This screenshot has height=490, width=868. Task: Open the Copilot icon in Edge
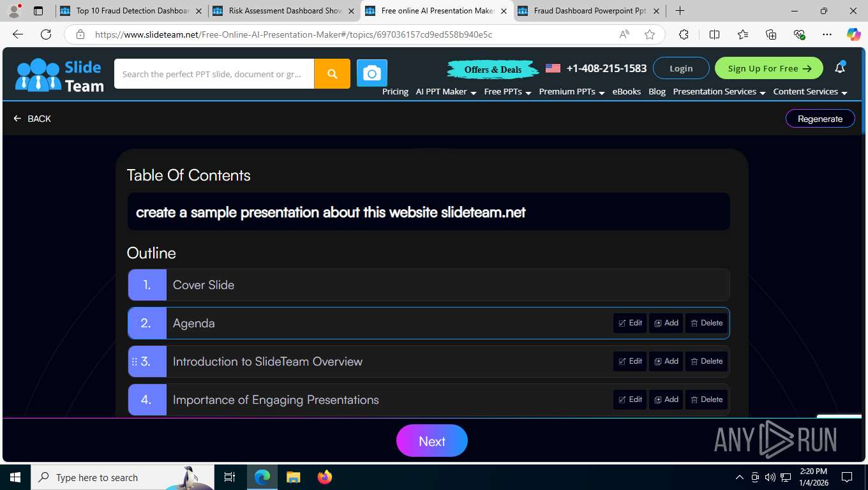853,34
